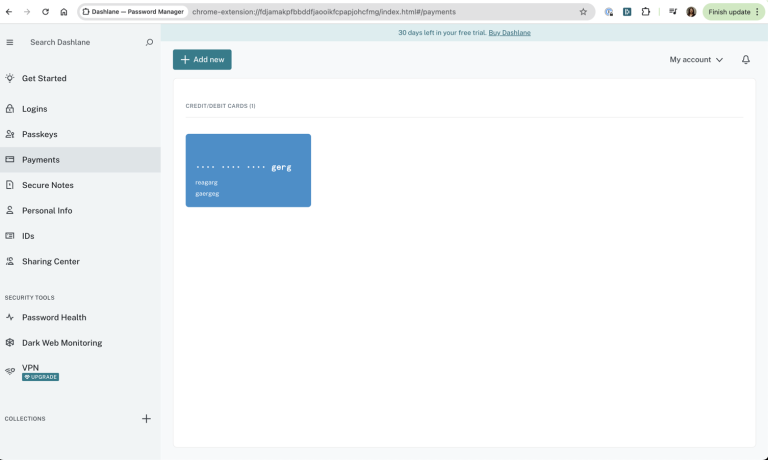Add a new collection with the plus icon
The image size is (768, 460).
[x=146, y=418]
